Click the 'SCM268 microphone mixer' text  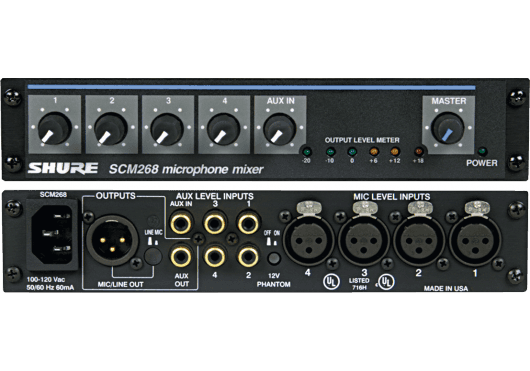186,169
